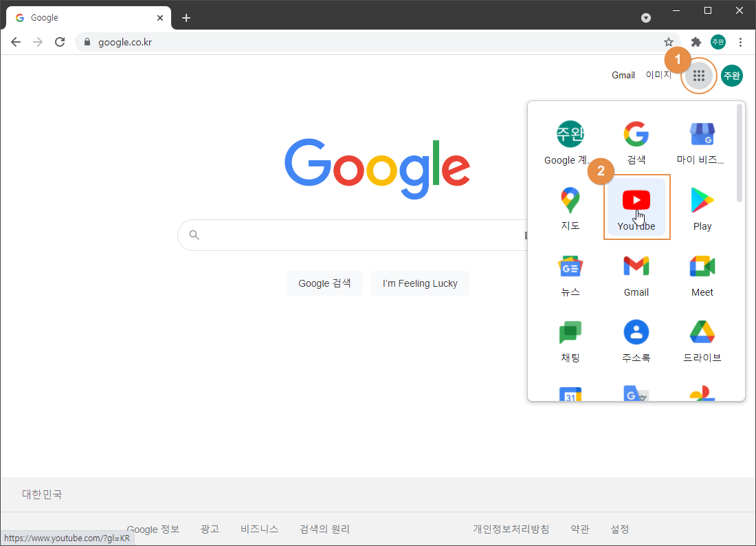This screenshot has width=756, height=546.
Task: Open 검색의 원리 footer link
Action: point(324,529)
